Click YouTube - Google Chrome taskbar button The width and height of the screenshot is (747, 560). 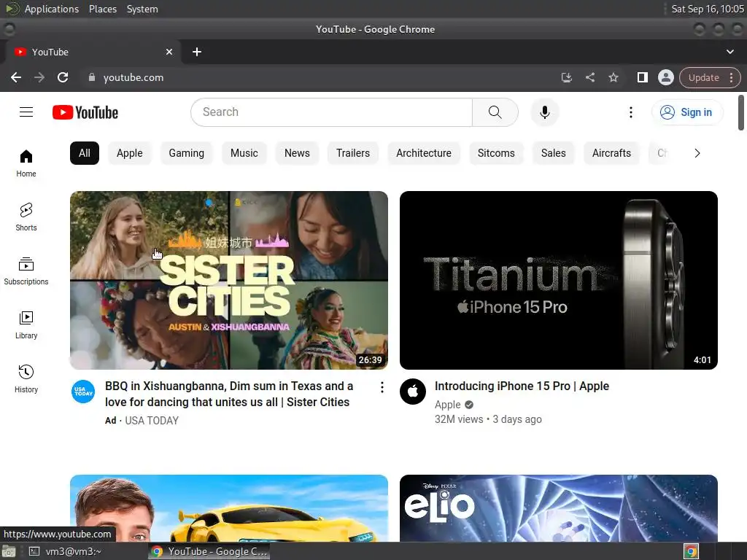click(209, 551)
